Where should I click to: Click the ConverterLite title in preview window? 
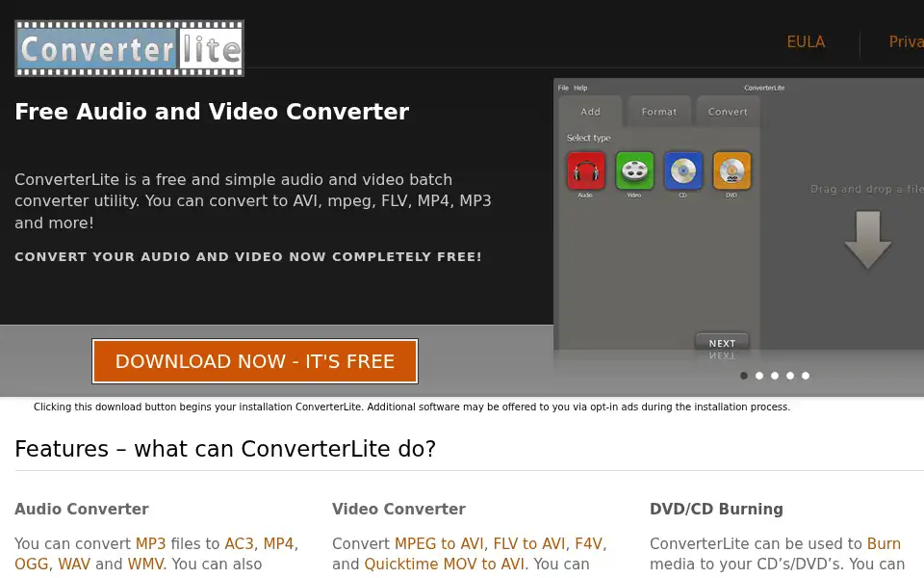(x=763, y=88)
